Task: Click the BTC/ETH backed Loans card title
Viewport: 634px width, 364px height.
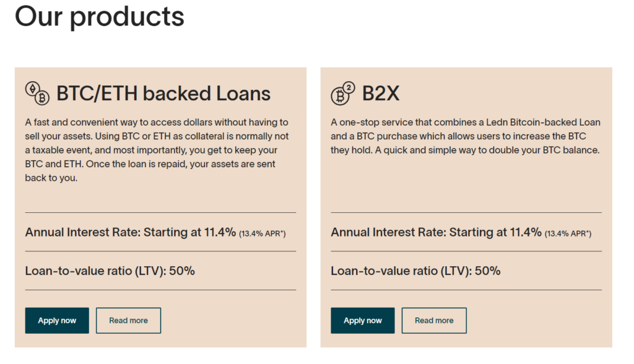Action: tap(163, 93)
